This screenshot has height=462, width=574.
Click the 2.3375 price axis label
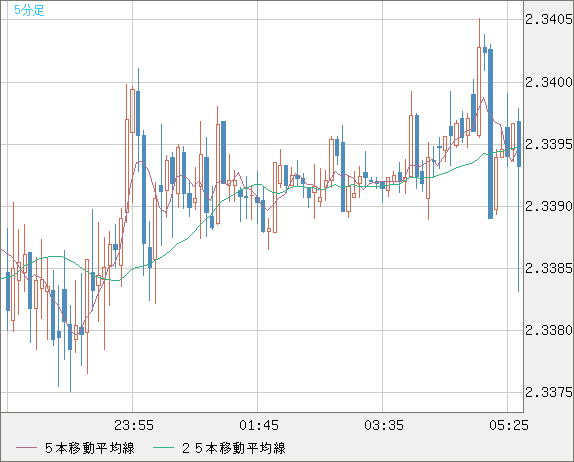coord(549,392)
